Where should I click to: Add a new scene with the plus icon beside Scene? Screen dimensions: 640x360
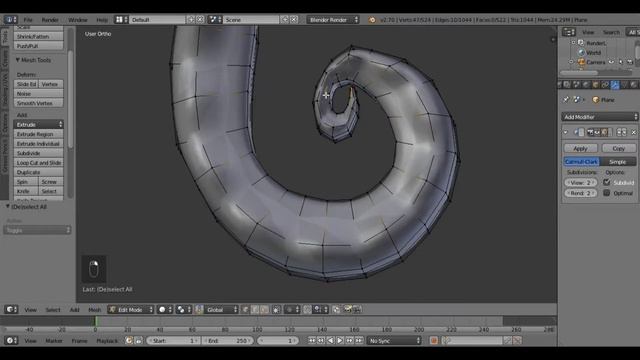pos(284,20)
